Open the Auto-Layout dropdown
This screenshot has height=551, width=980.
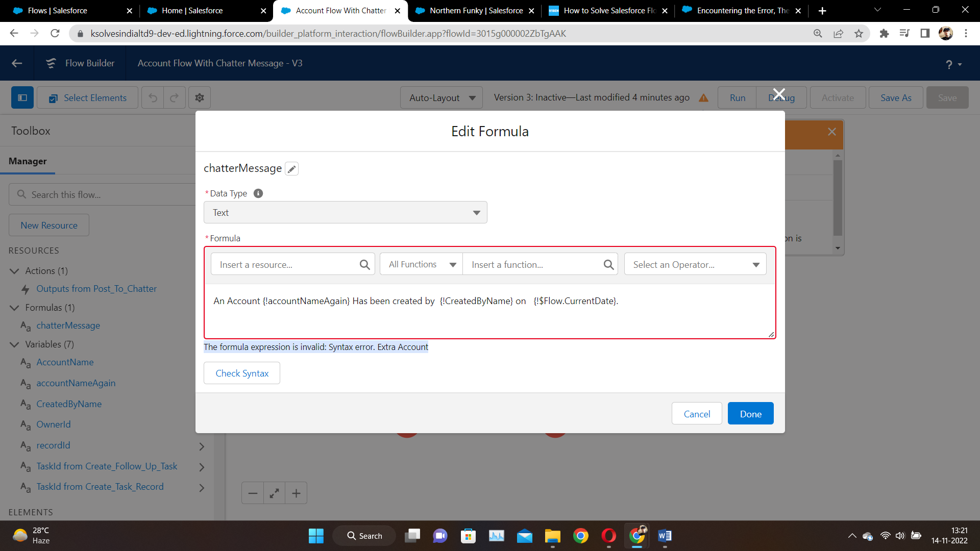(441, 97)
